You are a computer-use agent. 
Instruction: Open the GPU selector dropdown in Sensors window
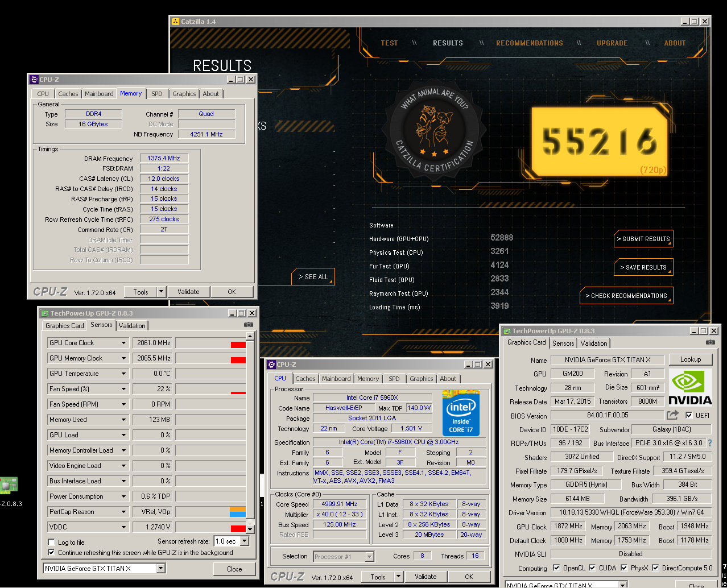pyautogui.click(x=161, y=568)
